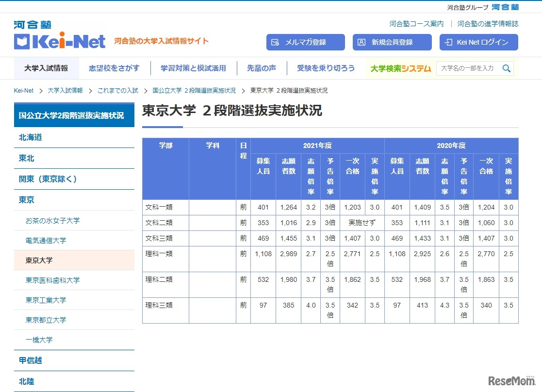This screenshot has width=542, height=392.
Task: Select 東京工業大学 in the sidebar list
Action: (x=46, y=300)
